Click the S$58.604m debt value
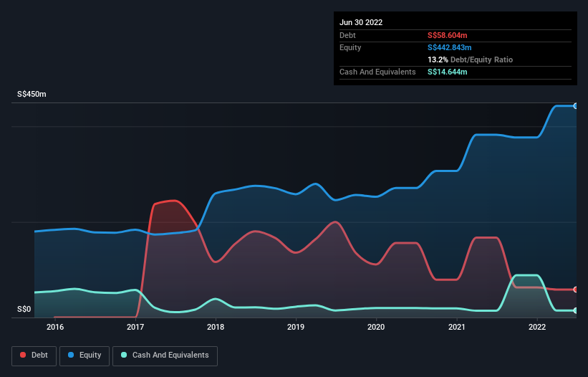588x377 pixels. coord(448,35)
